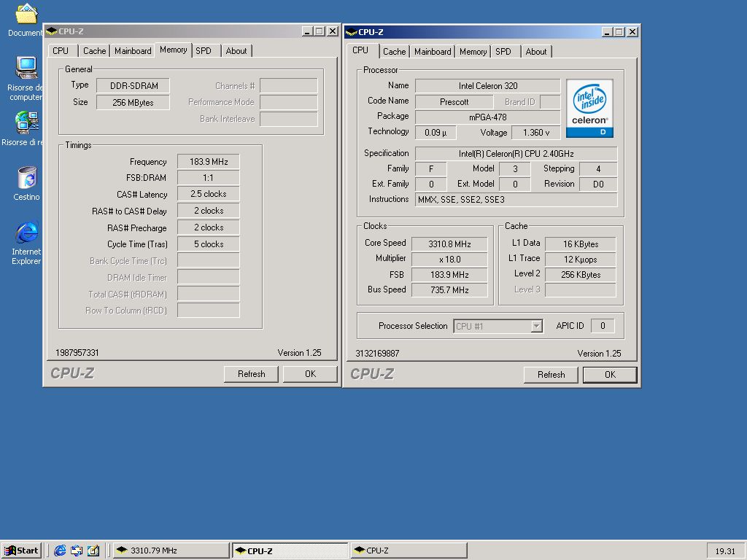Open the Windows Start menu

tap(21, 551)
